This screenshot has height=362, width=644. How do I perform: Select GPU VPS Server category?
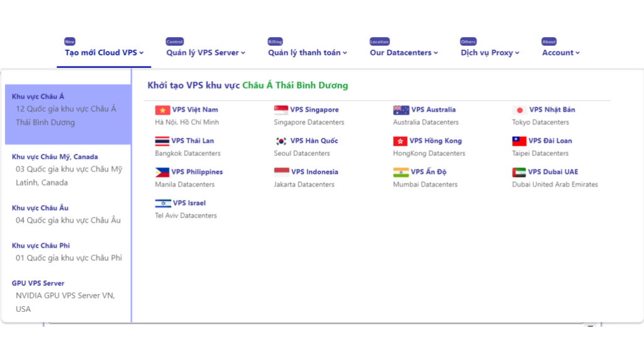tap(38, 283)
